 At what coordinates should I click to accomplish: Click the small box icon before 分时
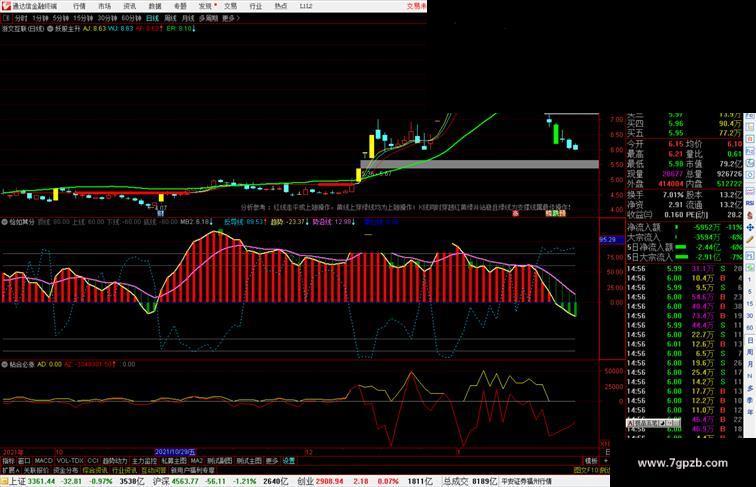pyautogui.click(x=6, y=18)
